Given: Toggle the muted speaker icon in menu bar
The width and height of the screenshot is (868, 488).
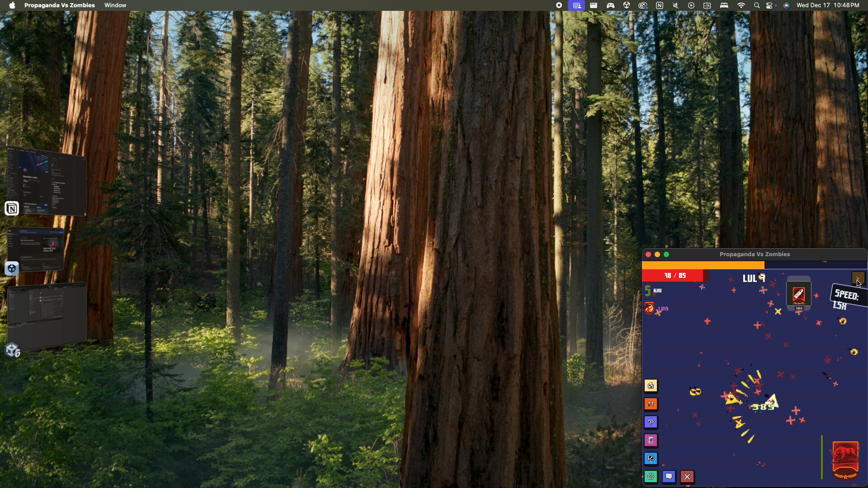Looking at the screenshot, I should point(675,5).
